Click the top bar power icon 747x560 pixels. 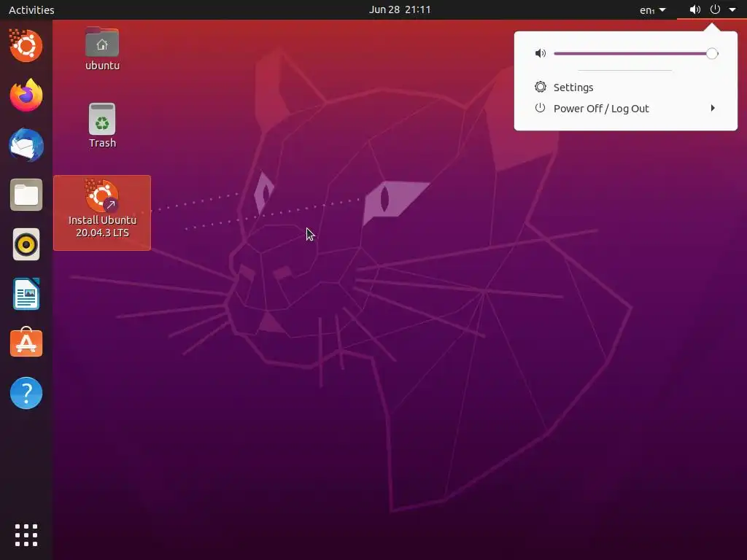coord(715,9)
